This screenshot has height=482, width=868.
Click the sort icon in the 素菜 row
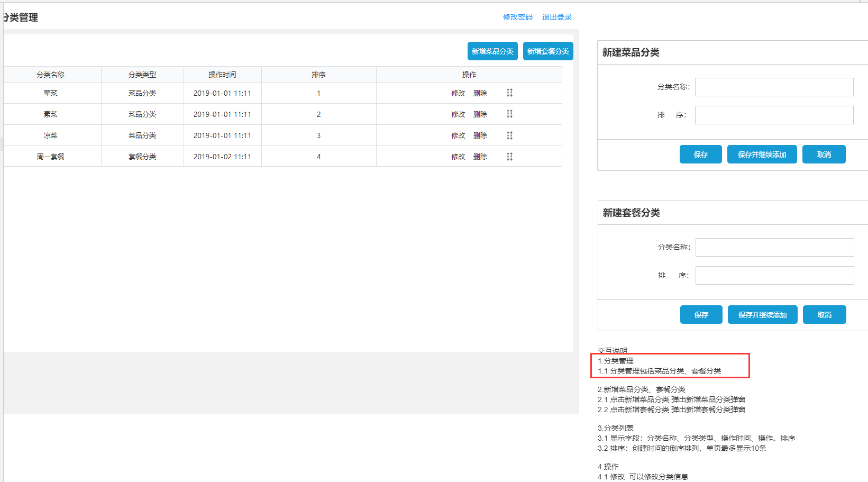pyautogui.click(x=509, y=114)
